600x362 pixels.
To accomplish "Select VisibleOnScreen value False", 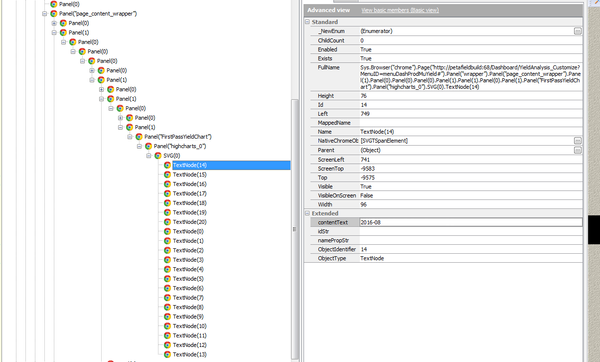I will (x=366, y=196).
